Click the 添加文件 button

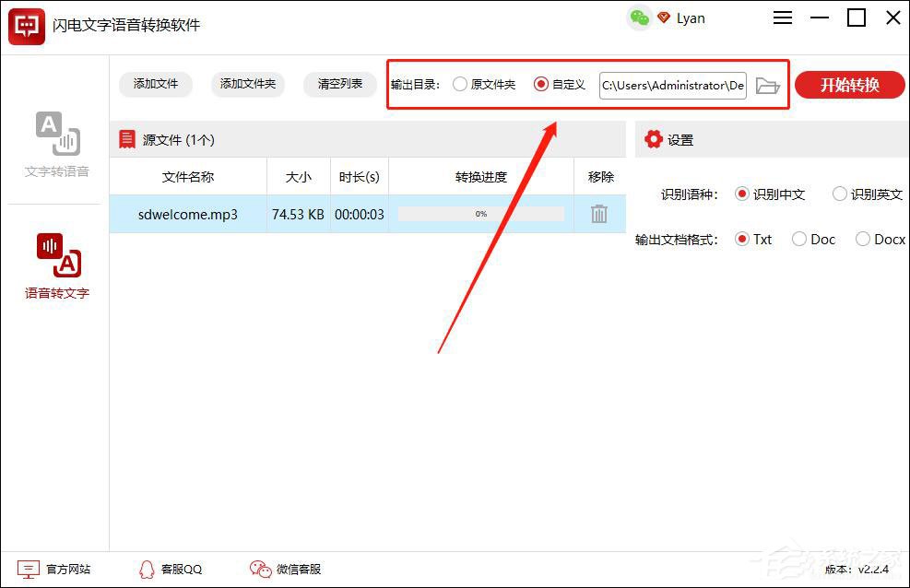coord(154,84)
